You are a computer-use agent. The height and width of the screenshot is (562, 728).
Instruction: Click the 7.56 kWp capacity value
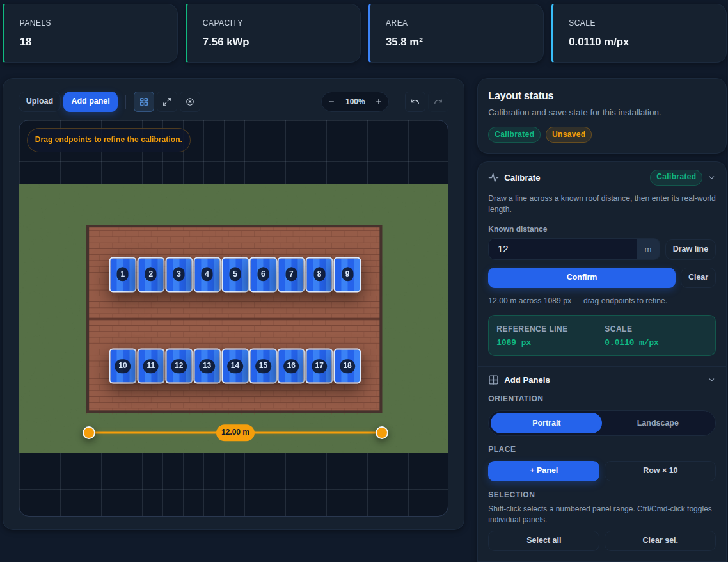click(226, 42)
